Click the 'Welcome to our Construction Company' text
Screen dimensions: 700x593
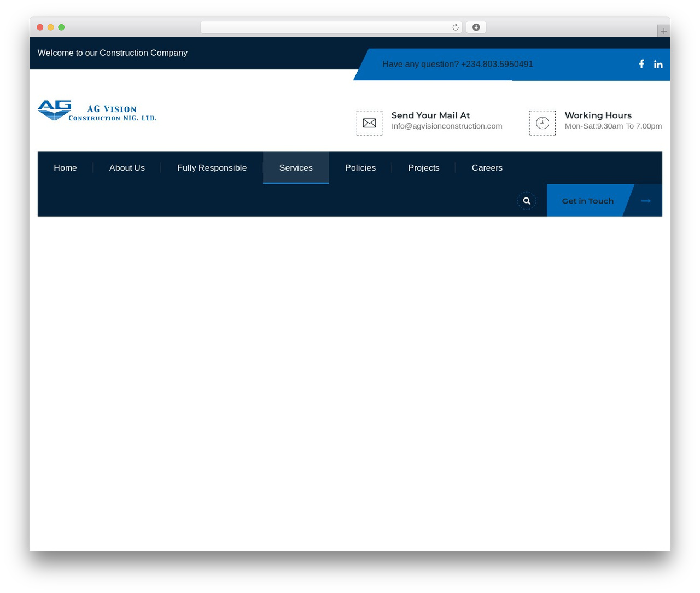pyautogui.click(x=113, y=53)
